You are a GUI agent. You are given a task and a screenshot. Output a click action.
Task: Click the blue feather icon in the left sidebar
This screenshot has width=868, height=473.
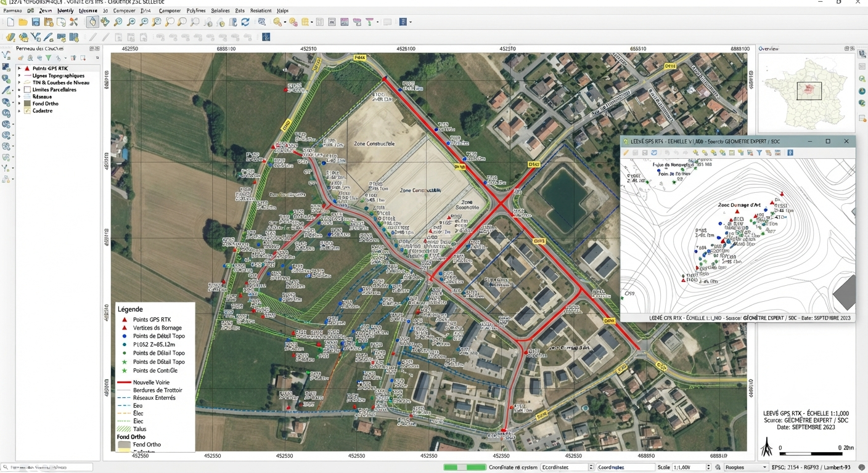coord(6,90)
